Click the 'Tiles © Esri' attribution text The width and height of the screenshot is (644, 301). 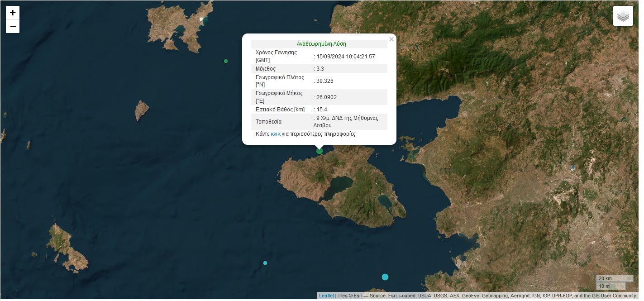pyautogui.click(x=349, y=296)
